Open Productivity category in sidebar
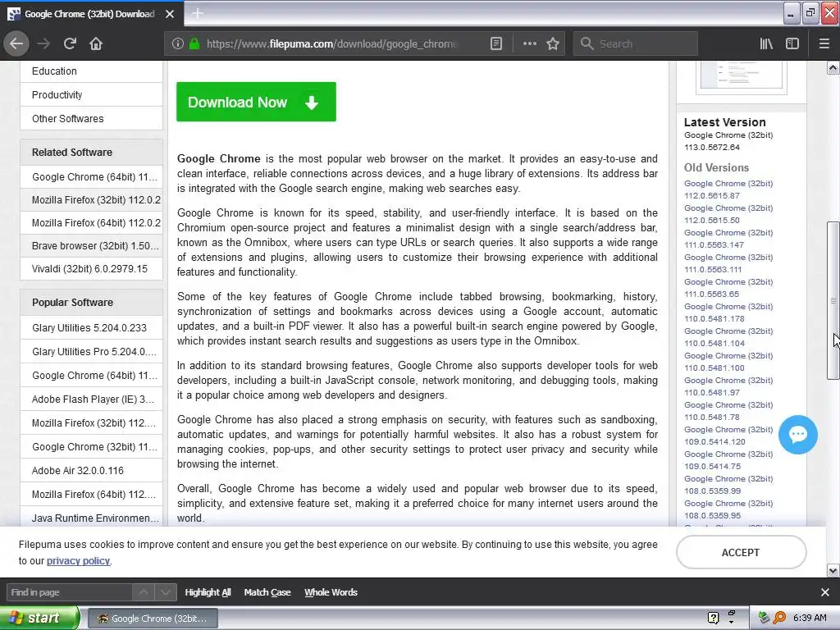The height and width of the screenshot is (630, 840). [x=92, y=95]
